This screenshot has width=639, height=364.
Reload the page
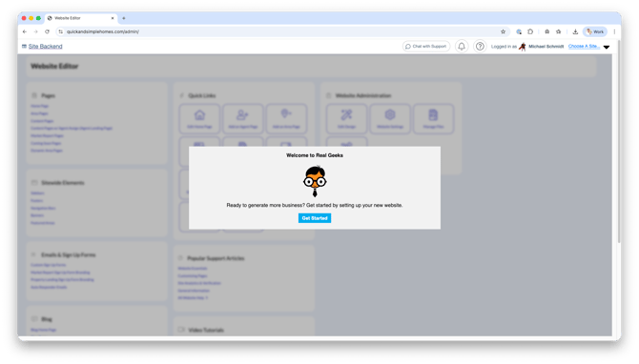[47, 31]
